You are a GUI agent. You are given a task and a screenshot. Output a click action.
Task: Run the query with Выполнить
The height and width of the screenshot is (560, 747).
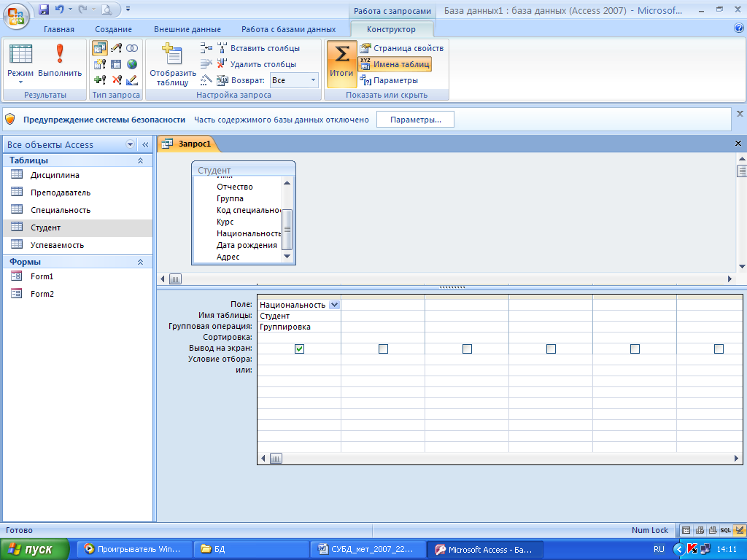[x=60, y=60]
